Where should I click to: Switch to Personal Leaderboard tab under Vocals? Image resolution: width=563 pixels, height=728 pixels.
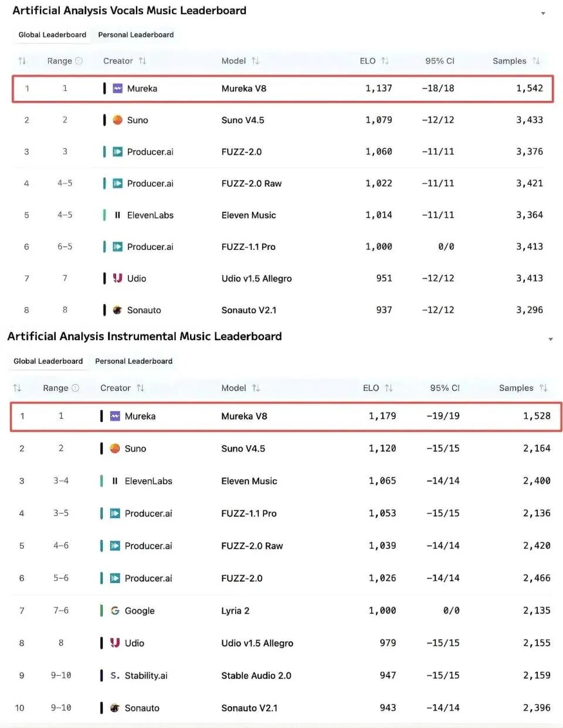click(x=136, y=35)
